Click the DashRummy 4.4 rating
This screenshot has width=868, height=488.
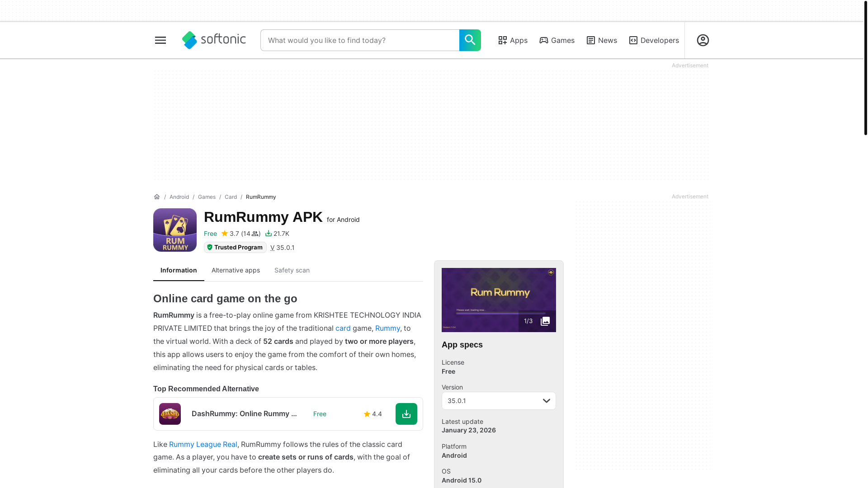(373, 414)
